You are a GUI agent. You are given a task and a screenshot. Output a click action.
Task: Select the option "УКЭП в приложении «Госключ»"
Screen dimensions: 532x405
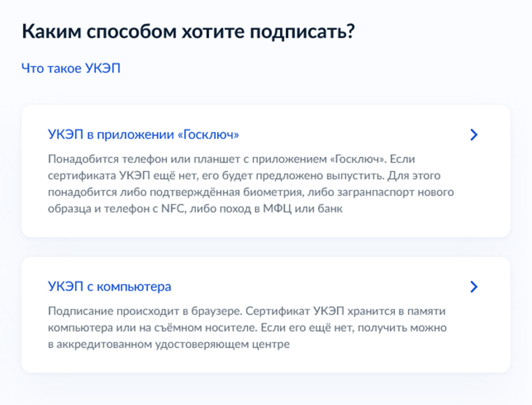coord(144,134)
